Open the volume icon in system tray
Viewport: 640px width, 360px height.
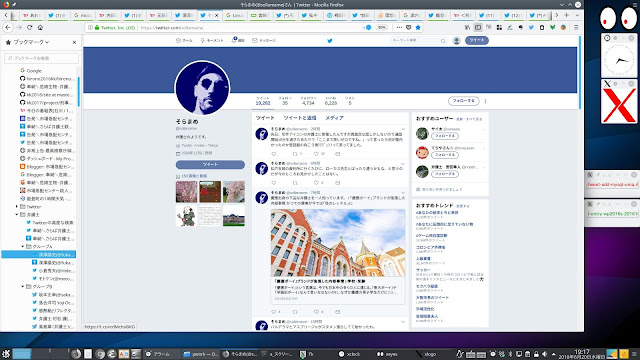[544, 354]
